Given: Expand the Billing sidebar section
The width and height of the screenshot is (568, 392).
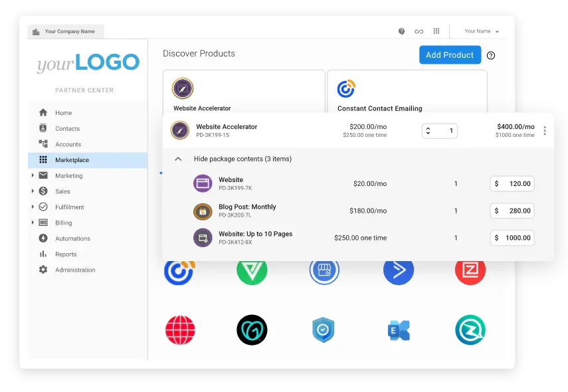Looking at the screenshot, I should (x=33, y=223).
